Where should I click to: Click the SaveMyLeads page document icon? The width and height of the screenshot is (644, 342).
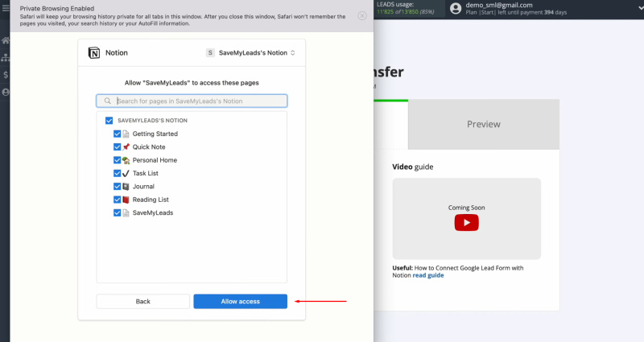(x=126, y=212)
